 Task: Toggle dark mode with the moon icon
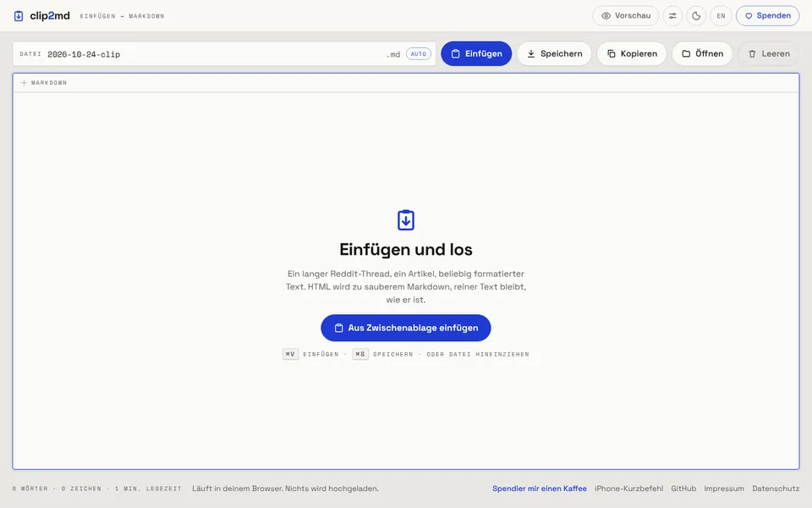point(696,15)
